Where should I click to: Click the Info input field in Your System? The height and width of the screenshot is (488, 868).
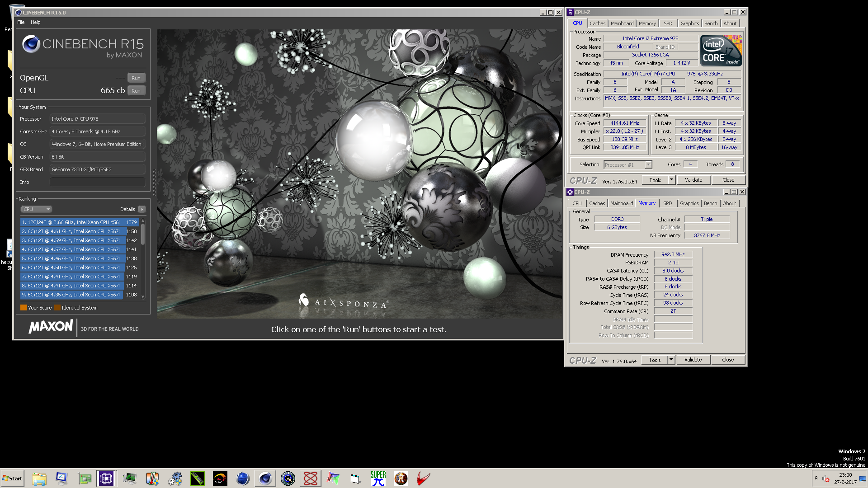click(x=98, y=182)
